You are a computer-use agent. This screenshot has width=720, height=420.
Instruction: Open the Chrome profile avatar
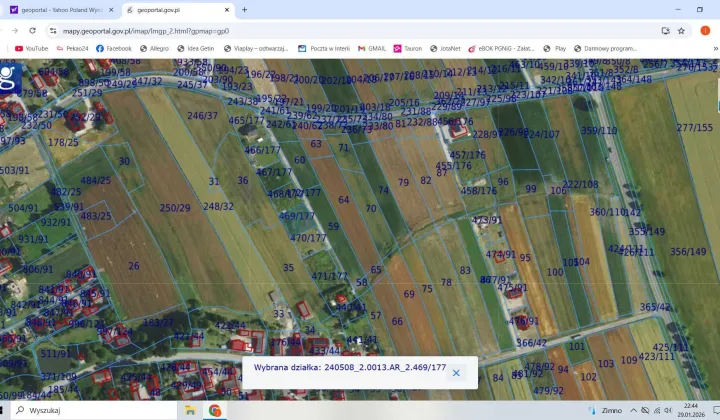pyautogui.click(x=704, y=30)
